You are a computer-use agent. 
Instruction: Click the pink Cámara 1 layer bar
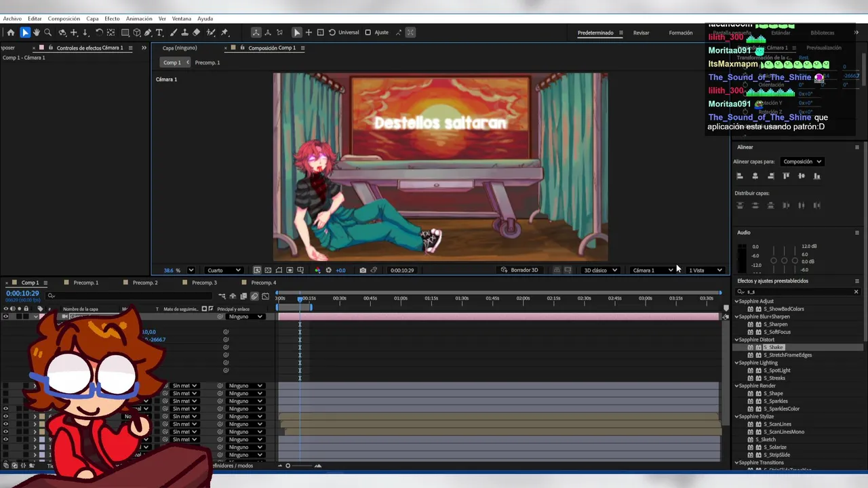(x=498, y=317)
